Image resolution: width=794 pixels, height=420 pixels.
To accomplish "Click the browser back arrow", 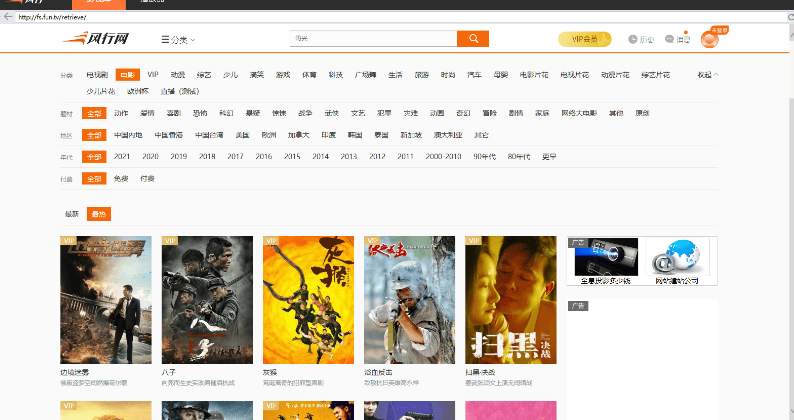I will click(x=9, y=17).
